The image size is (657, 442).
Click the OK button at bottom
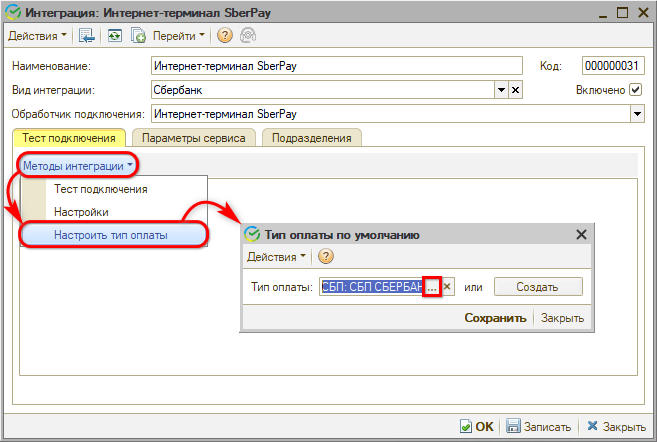coord(477,426)
